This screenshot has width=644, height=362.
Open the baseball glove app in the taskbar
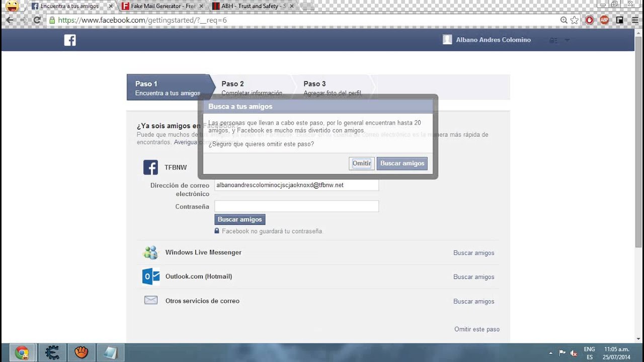click(81, 353)
